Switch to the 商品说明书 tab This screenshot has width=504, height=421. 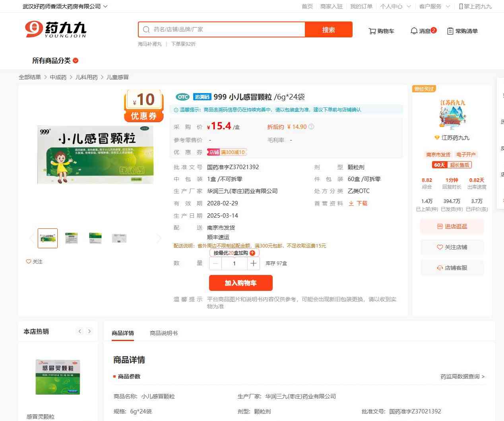[x=163, y=333]
